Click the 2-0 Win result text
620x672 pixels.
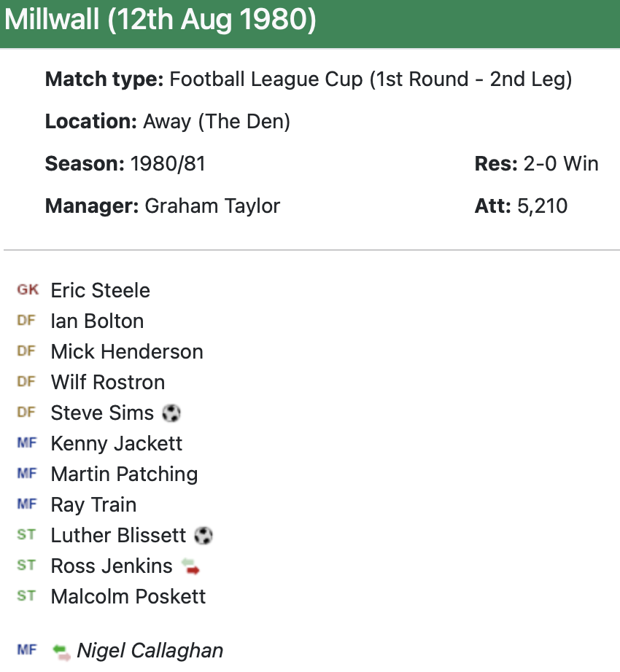[x=561, y=164]
